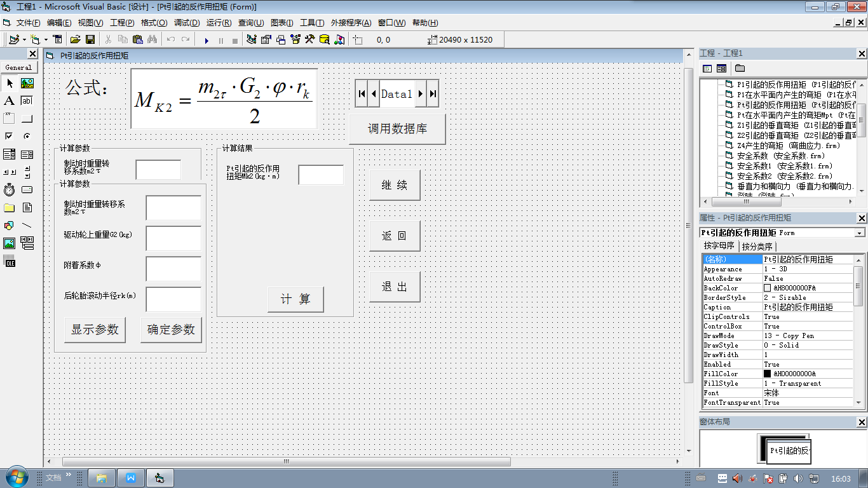Click View Code icon in project panel

pyautogui.click(x=708, y=69)
